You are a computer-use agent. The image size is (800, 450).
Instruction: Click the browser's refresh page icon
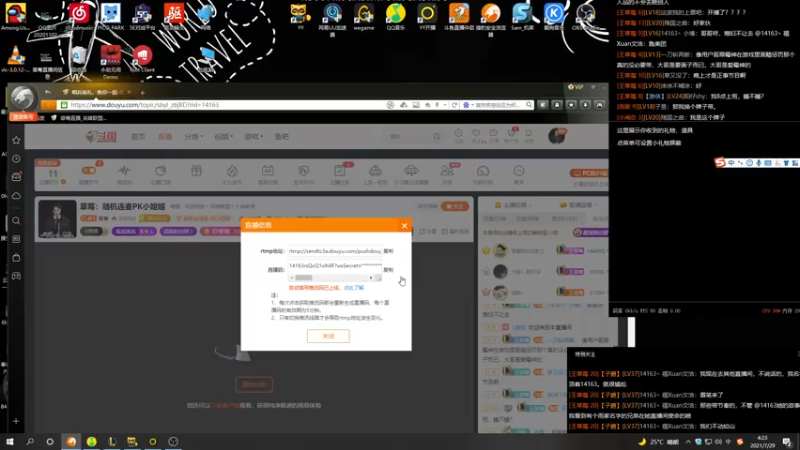tap(454, 105)
